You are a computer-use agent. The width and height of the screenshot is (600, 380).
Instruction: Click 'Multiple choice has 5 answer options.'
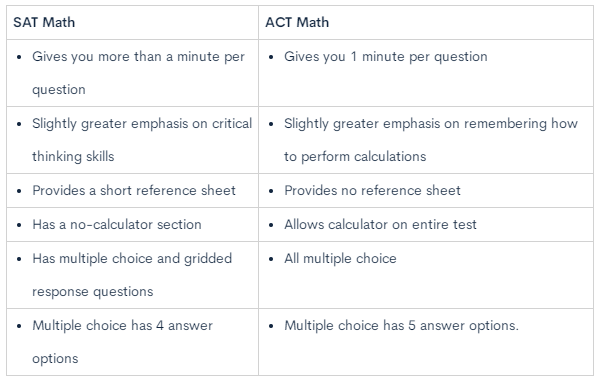pos(401,325)
